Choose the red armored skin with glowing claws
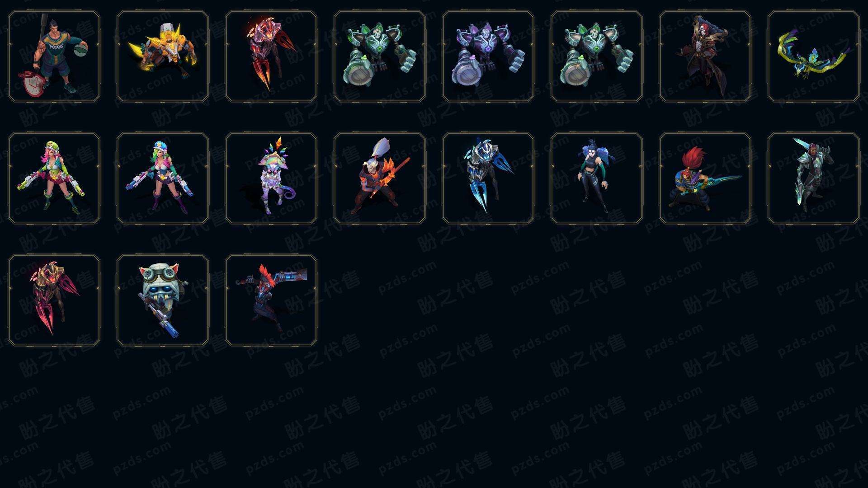 (x=271, y=56)
